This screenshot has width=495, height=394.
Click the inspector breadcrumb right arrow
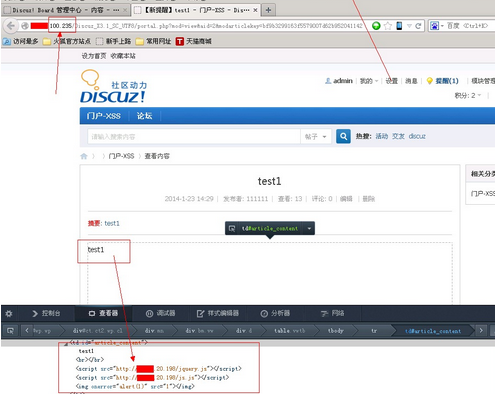(x=481, y=331)
